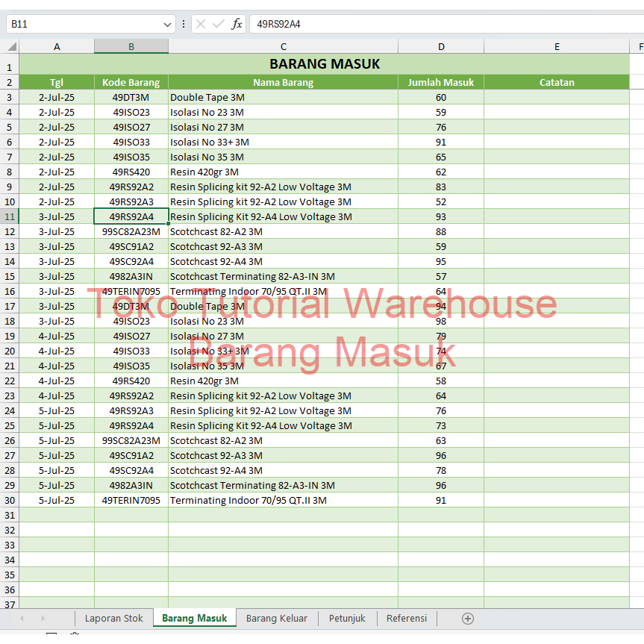Screen dimensions: 644x644
Task: Click Scotchcast 92-A3 3M in row 27
Action: pos(283,455)
